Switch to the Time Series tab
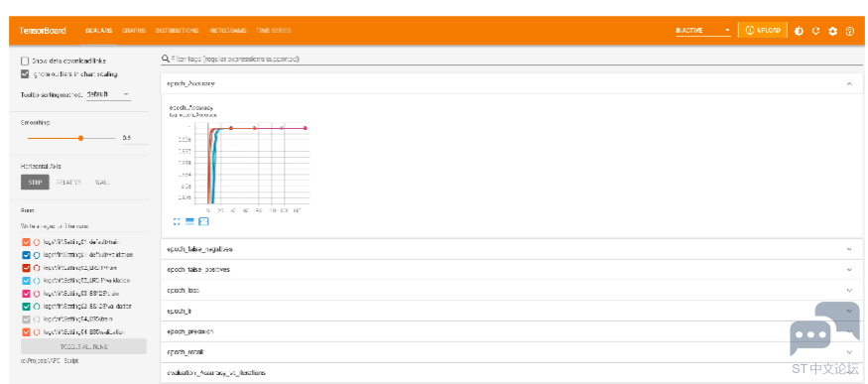This screenshot has width=868, height=384. coord(273,31)
